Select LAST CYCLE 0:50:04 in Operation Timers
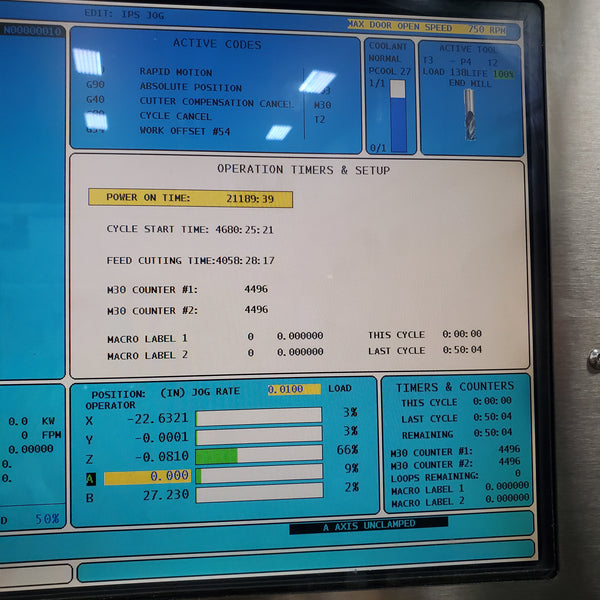Screen dimensions: 600x600 (x=425, y=350)
